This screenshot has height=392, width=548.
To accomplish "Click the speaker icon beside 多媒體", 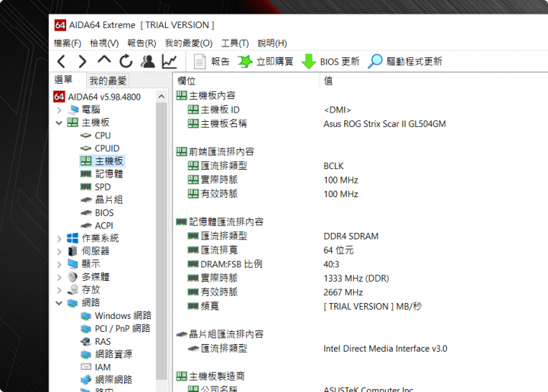I will pyautogui.click(x=73, y=277).
